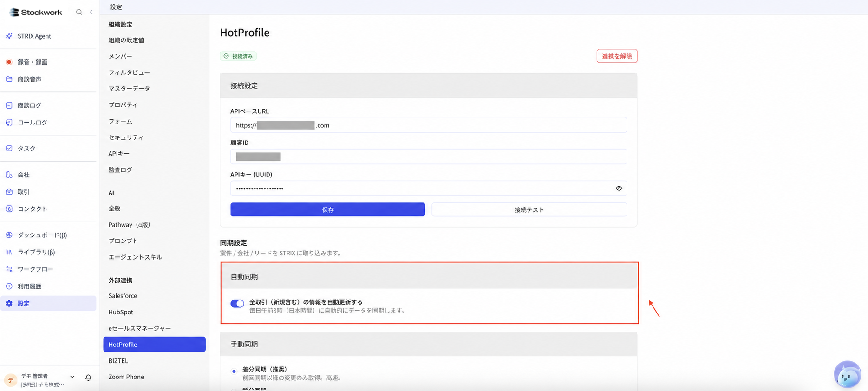Expand the デモ管理者 account menu chevron
This screenshot has width=868, height=391.
(x=72, y=377)
